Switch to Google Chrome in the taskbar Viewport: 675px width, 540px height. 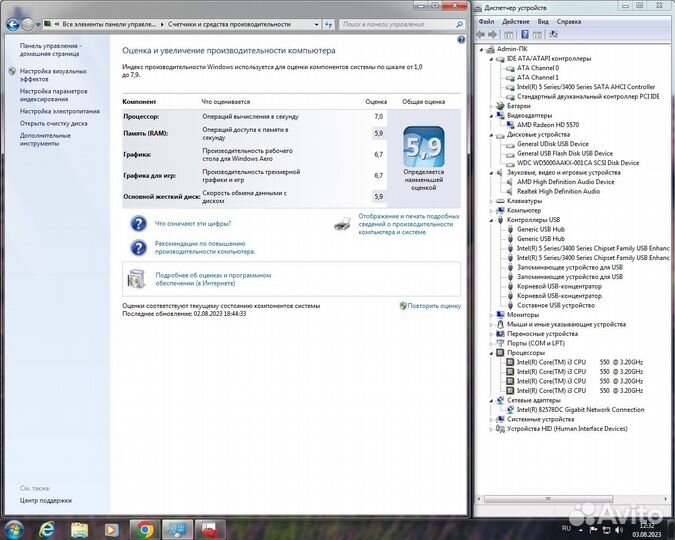tap(145, 529)
